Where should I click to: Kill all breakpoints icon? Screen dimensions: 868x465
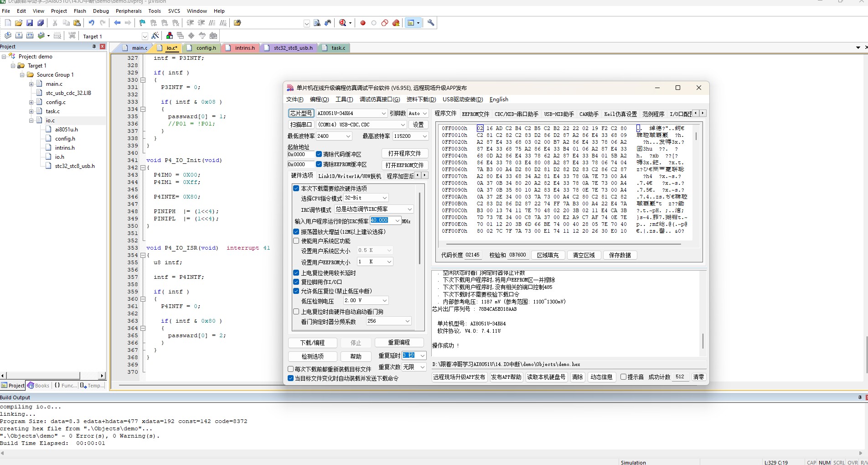point(396,23)
